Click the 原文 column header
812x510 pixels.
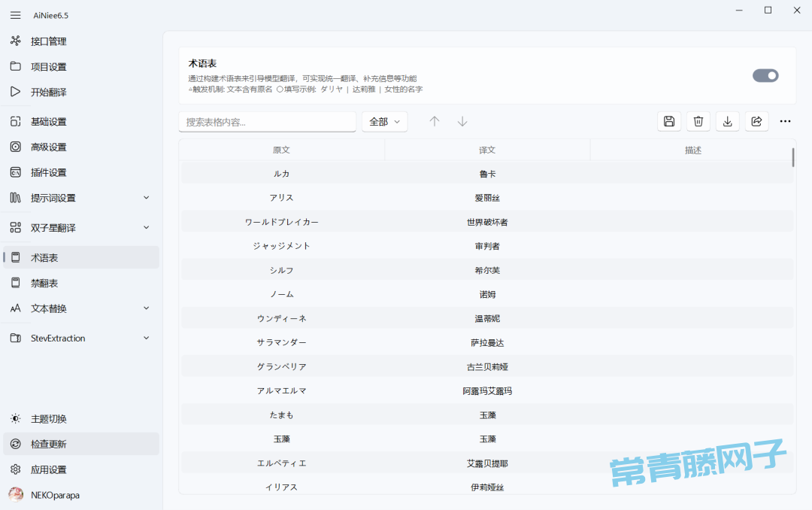click(x=281, y=150)
